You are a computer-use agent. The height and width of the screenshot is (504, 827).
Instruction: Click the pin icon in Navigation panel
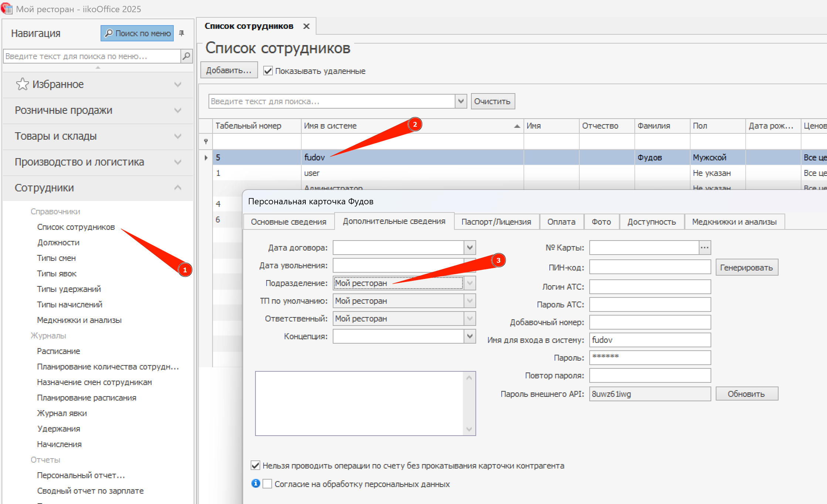[182, 33]
